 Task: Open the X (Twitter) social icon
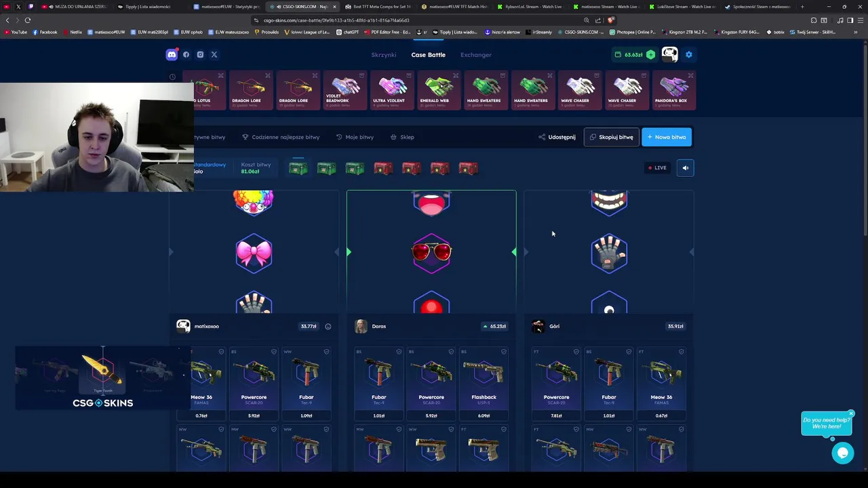(214, 55)
